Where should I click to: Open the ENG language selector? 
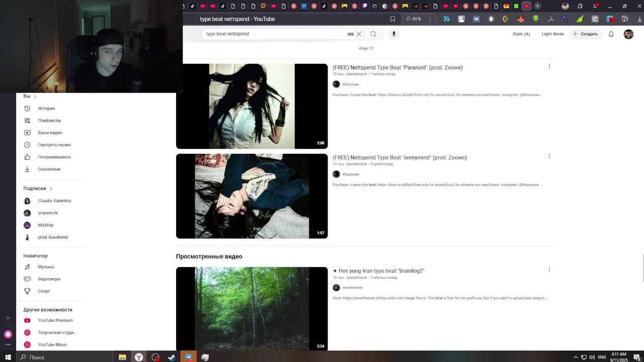tap(602, 357)
